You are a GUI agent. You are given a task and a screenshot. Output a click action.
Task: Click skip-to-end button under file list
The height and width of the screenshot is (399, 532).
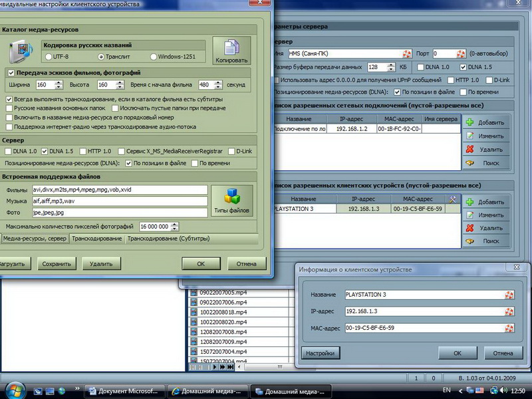pos(231,367)
